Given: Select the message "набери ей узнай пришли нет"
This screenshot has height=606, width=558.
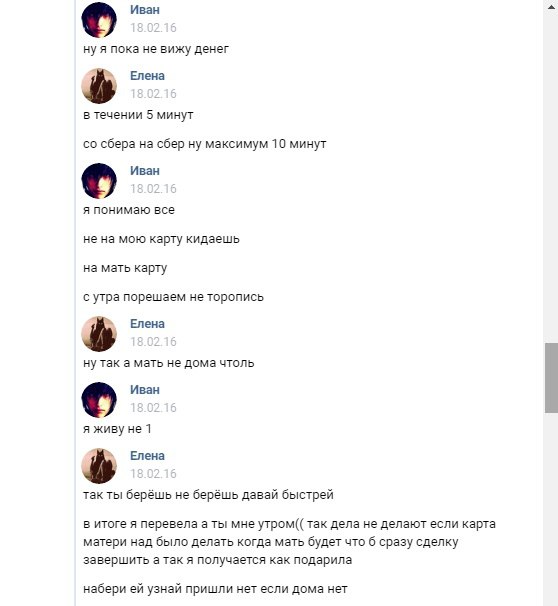Looking at the screenshot, I should click(x=215, y=589).
